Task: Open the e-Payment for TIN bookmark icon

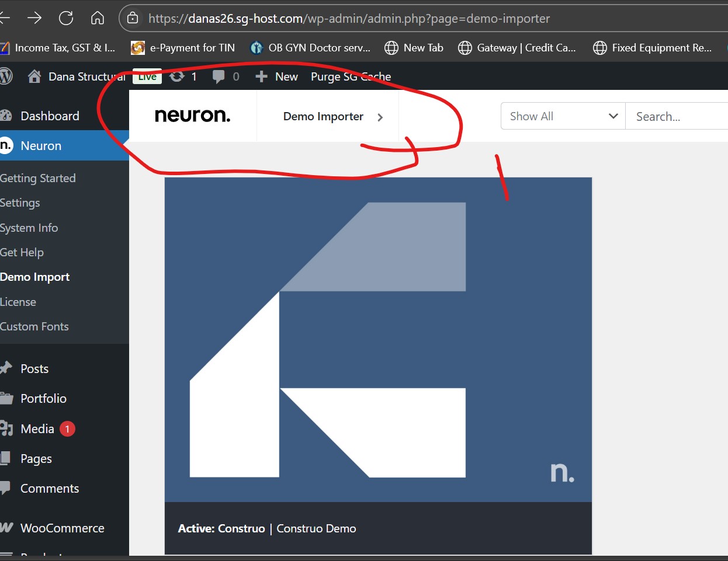Action: click(138, 48)
